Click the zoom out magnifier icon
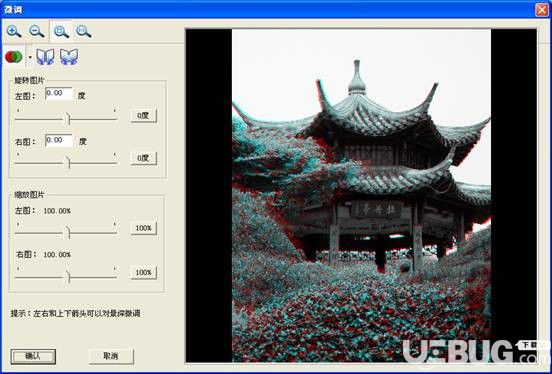This screenshot has height=374, width=552. 37,31
